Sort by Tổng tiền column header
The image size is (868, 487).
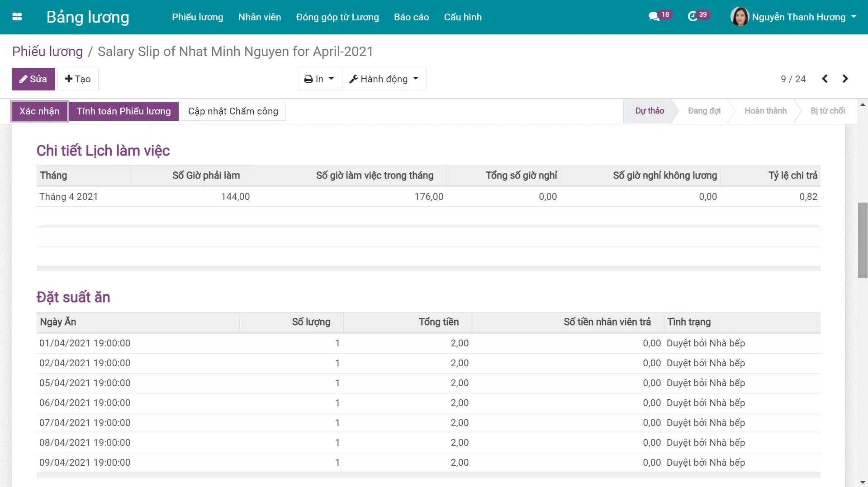click(408, 322)
